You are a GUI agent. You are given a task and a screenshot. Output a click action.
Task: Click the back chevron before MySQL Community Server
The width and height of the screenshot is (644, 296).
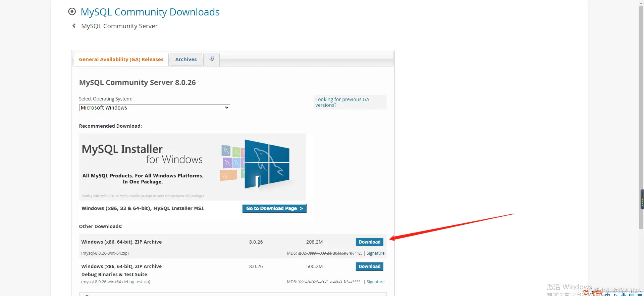click(x=74, y=26)
